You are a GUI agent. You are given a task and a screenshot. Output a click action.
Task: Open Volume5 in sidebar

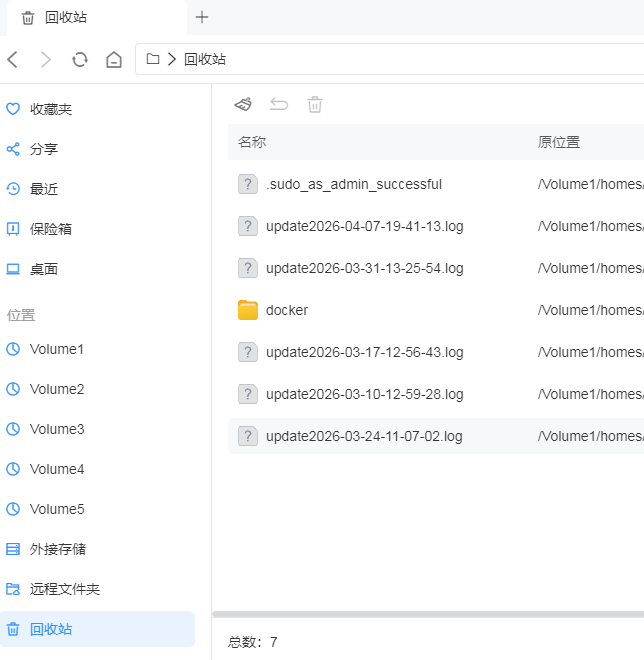click(x=98, y=509)
